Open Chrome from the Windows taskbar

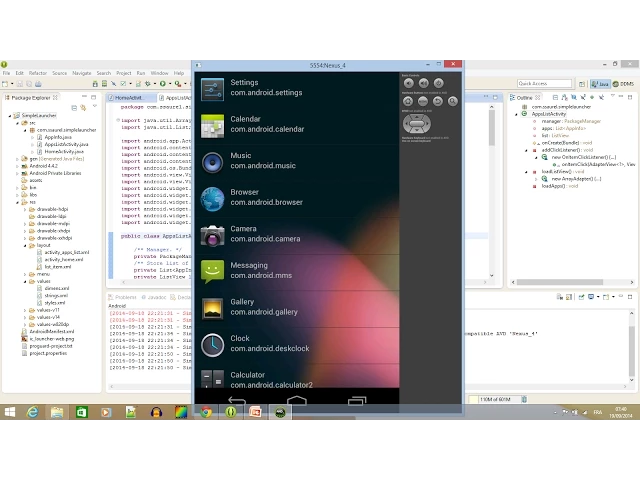tap(206, 412)
